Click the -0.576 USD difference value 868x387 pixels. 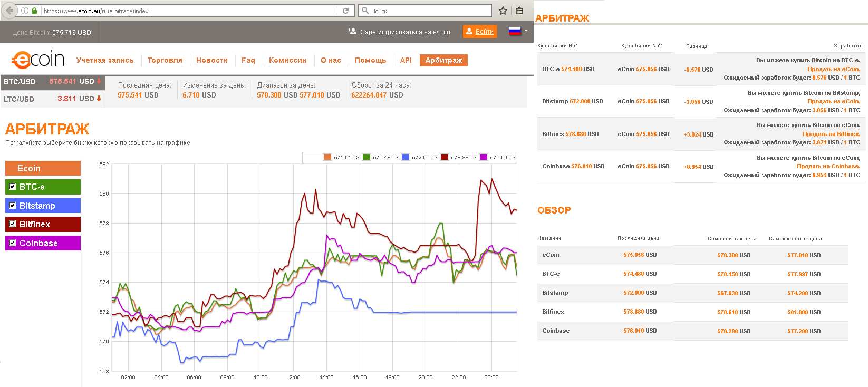(x=699, y=70)
